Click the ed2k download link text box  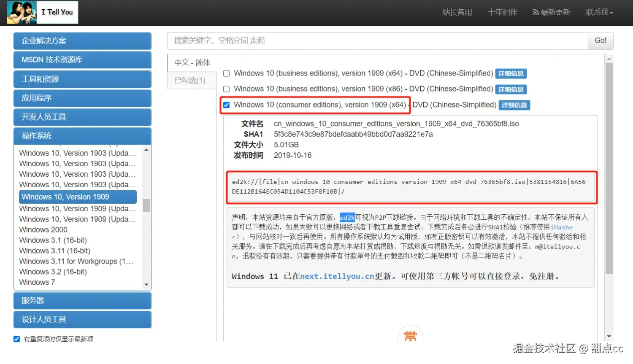point(411,187)
